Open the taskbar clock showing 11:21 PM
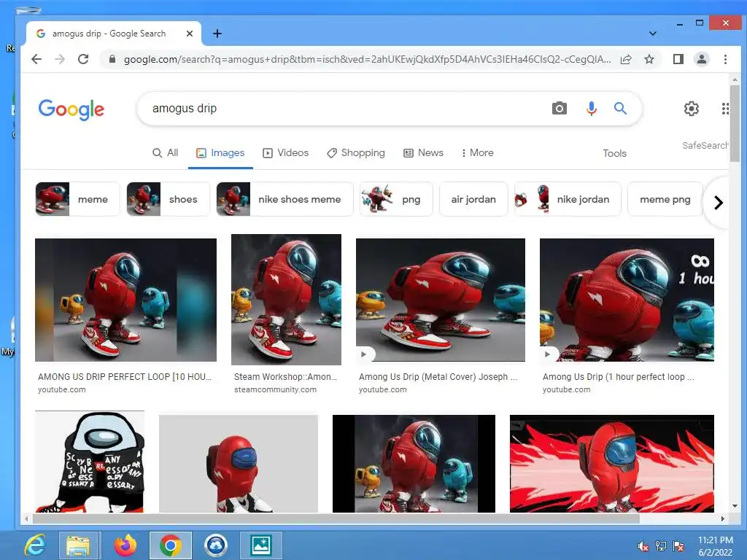Image resolution: width=747 pixels, height=560 pixels. point(715,546)
